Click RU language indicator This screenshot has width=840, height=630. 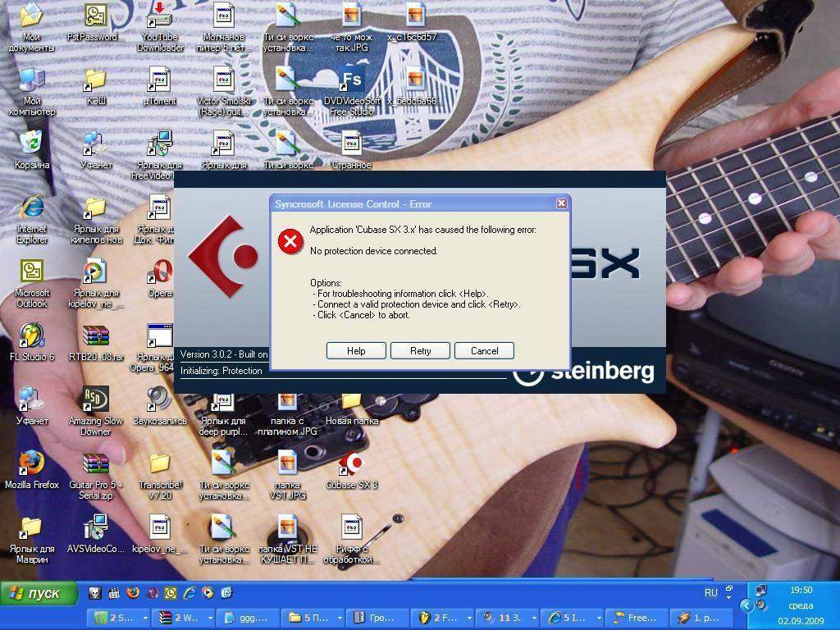click(710, 593)
